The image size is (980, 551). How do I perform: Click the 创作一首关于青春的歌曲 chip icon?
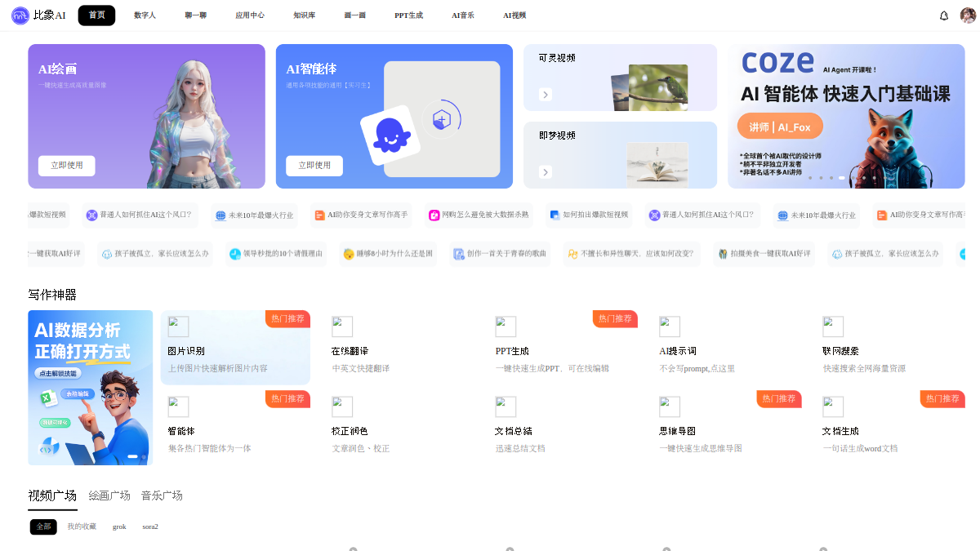tap(459, 254)
